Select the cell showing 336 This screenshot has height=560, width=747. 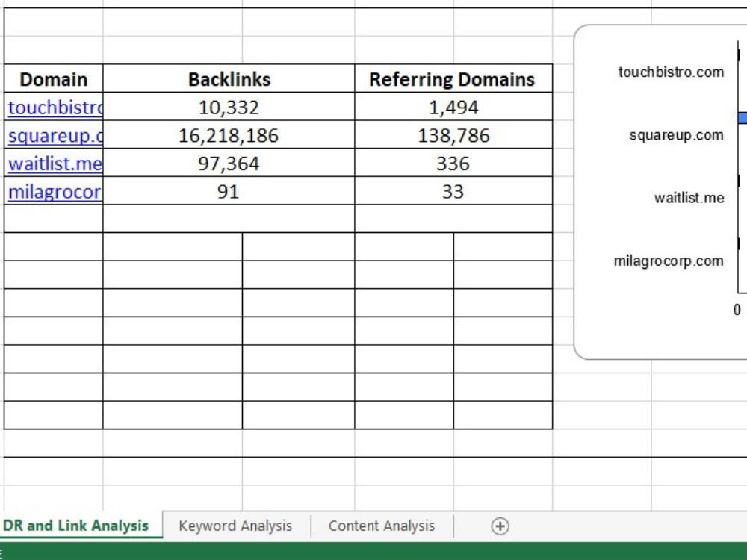pos(453,163)
